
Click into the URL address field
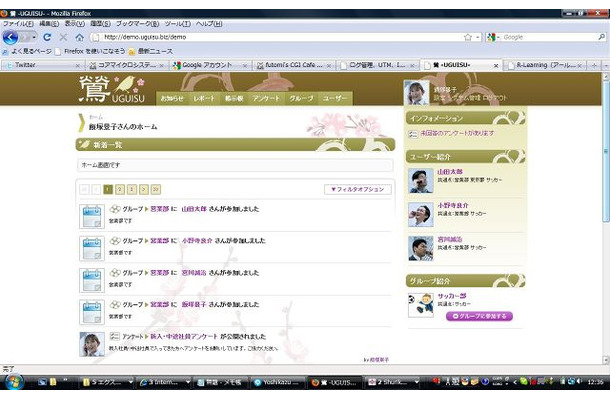[280, 37]
